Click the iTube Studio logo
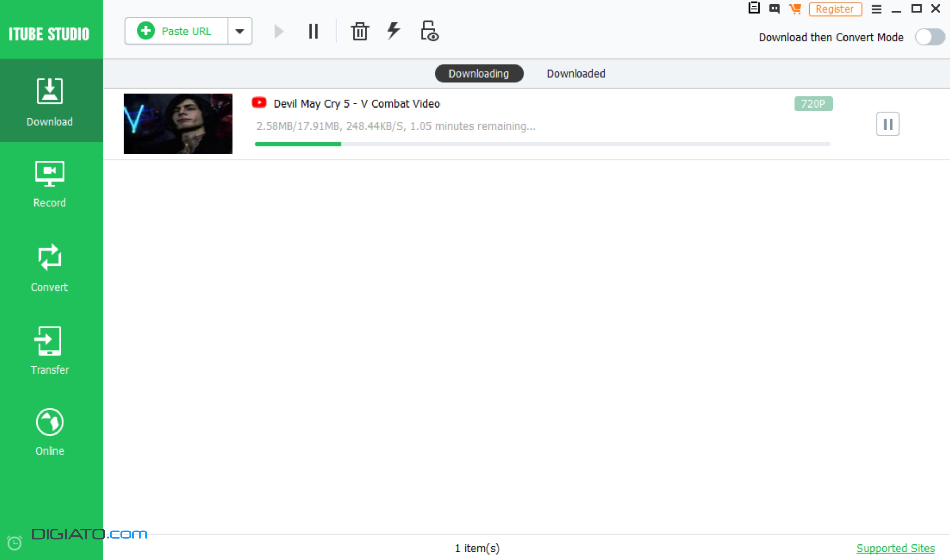950x560 pixels. pos(49,33)
